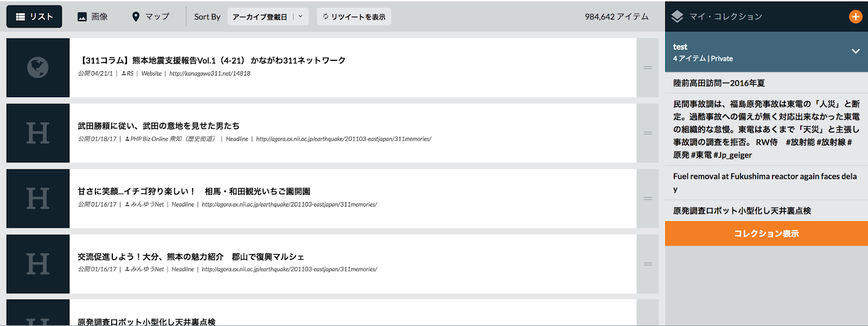Click the orange plus add-collection icon
This screenshot has width=868, height=326.
click(855, 17)
